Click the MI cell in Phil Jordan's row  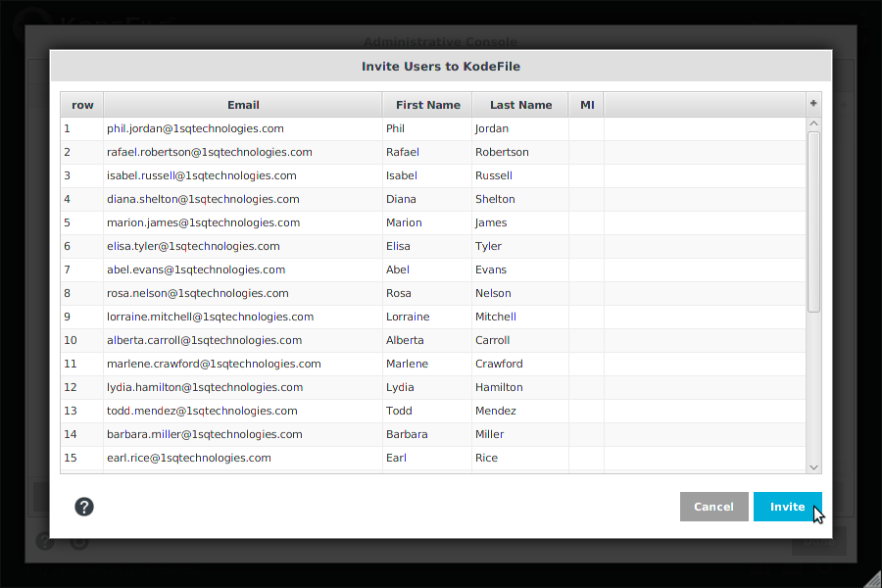[587, 128]
